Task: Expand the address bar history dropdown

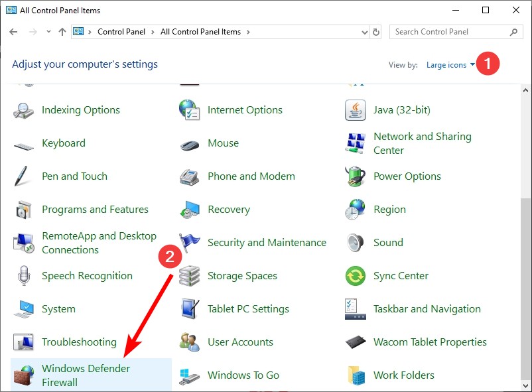Action: click(x=365, y=33)
